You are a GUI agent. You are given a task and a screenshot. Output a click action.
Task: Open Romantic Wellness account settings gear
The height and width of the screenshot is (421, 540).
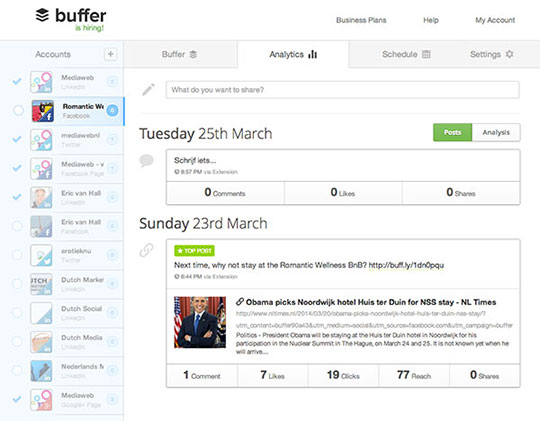pos(112,111)
